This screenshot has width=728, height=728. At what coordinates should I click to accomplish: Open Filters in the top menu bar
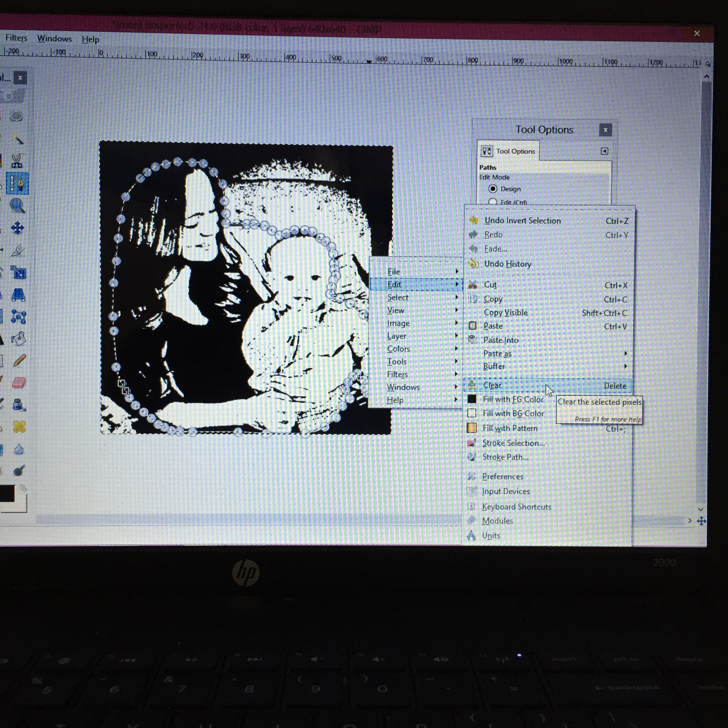(x=16, y=38)
